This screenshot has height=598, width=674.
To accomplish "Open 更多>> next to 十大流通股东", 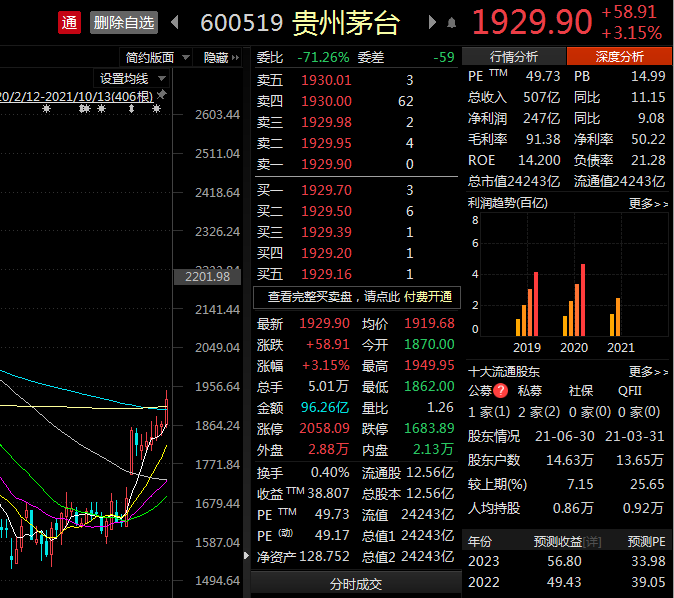I will tap(648, 371).
